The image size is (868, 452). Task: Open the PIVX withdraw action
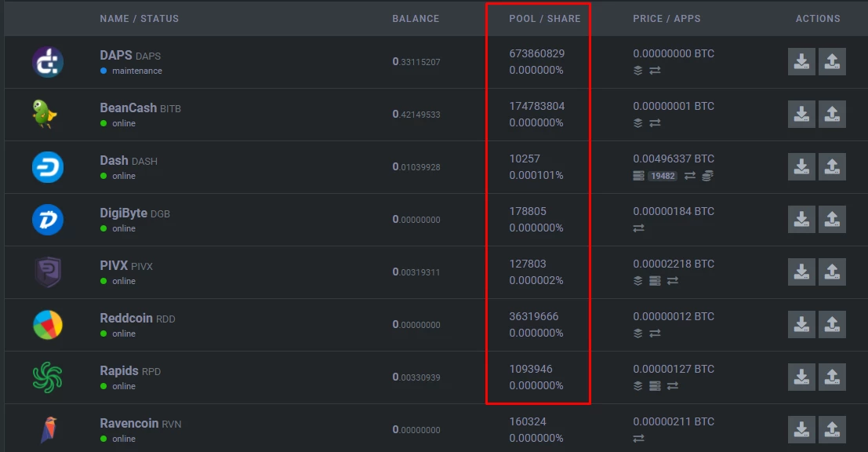[832, 272]
